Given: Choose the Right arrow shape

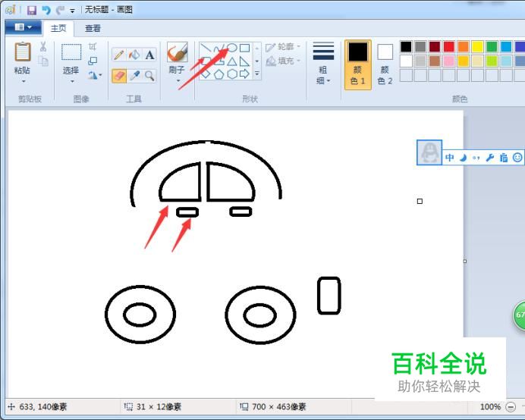Looking at the screenshot, I should (x=245, y=74).
